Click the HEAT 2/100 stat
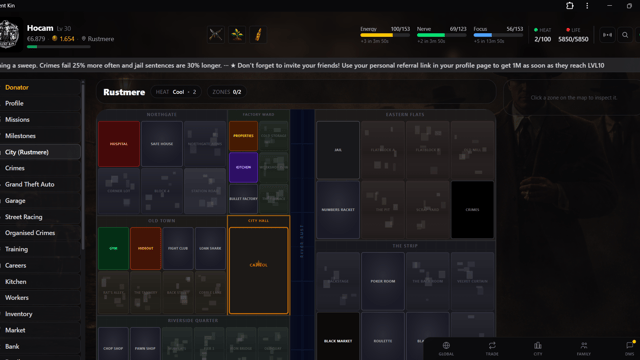 (542, 35)
